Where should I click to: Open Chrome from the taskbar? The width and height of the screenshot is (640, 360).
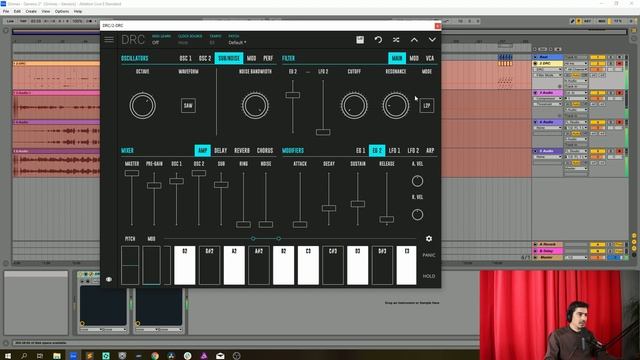pyautogui.click(x=155, y=356)
